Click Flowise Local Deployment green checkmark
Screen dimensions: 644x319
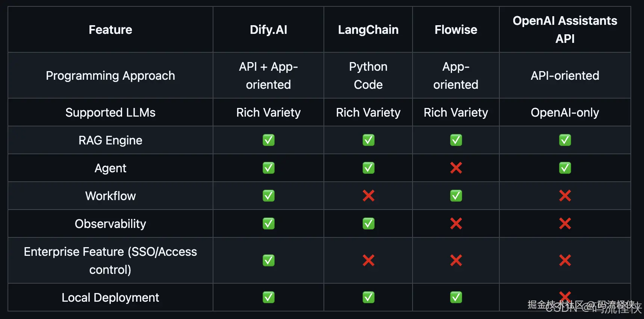[456, 297]
